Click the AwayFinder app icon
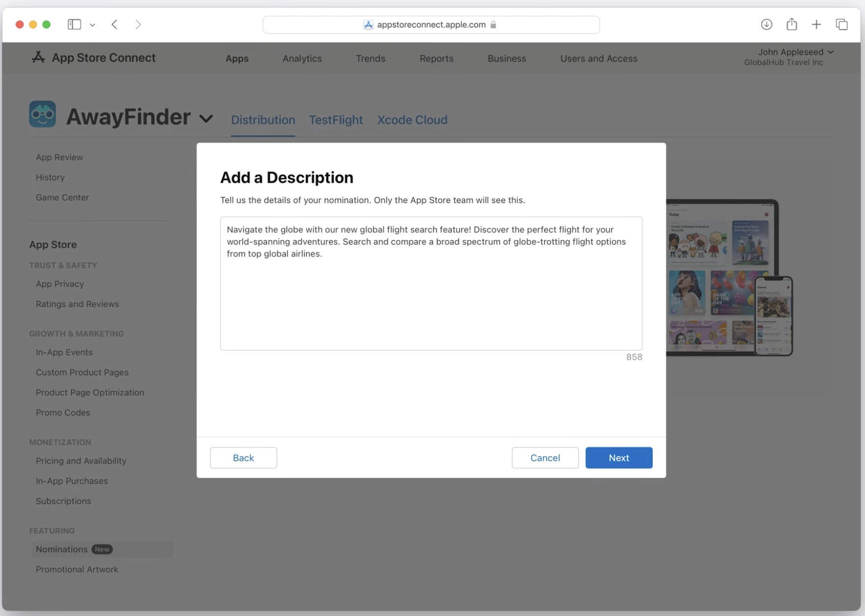This screenshot has height=616, width=865. 42,114
